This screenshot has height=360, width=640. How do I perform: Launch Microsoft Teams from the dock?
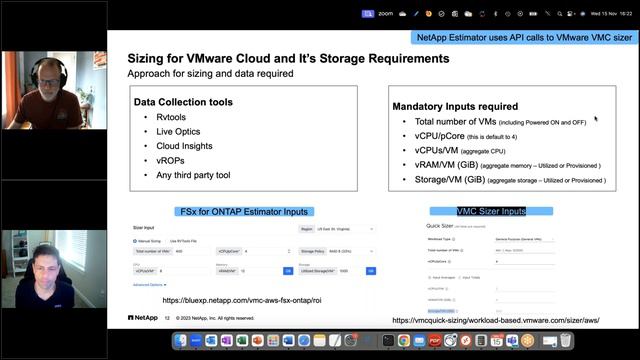pos(512,341)
